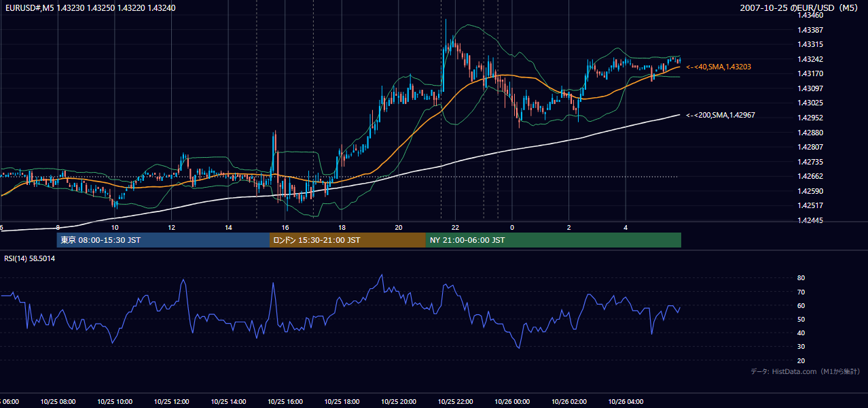Click price level 1.43387 on the axis
The height and width of the screenshot is (408, 868).
[x=810, y=30]
